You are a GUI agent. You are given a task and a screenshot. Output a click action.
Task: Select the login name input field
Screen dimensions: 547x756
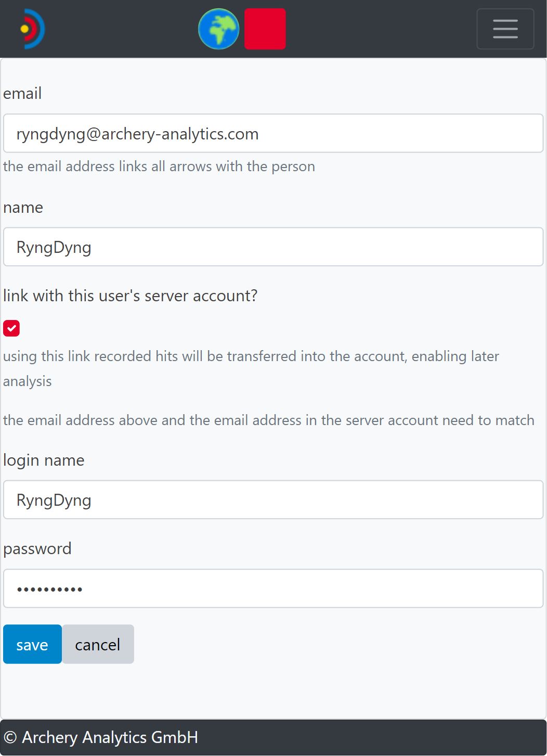pos(273,500)
